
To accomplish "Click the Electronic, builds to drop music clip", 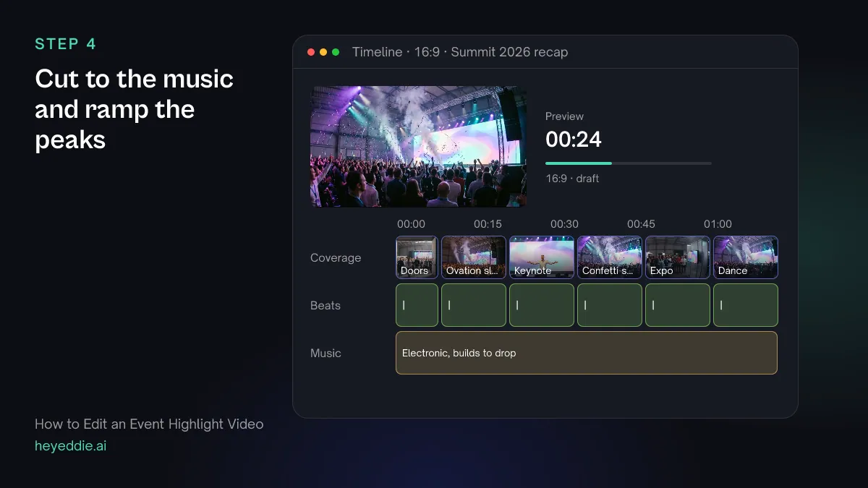I will coord(587,353).
